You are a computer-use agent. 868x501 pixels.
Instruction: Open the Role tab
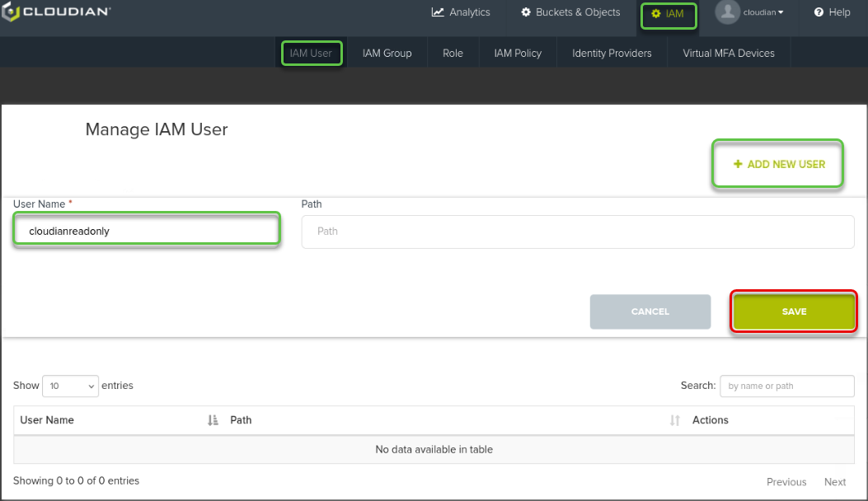[453, 53]
